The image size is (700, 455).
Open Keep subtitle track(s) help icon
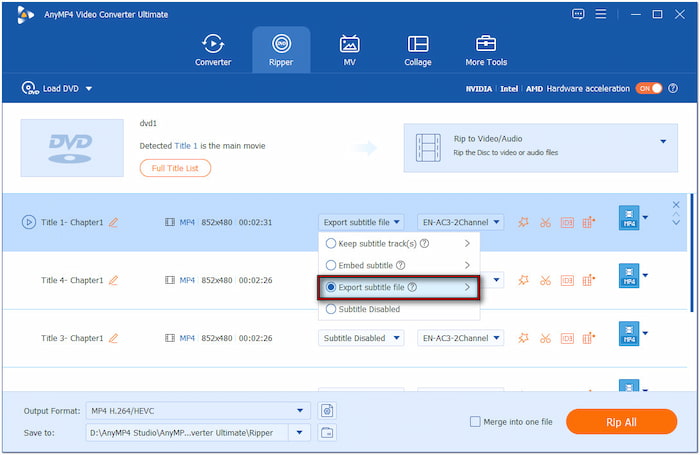tap(425, 243)
